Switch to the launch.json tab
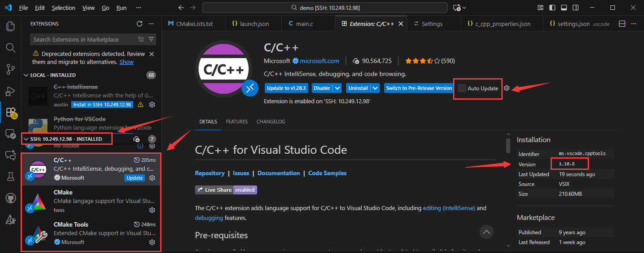Viewport: 644px width, 253px height. pos(254,24)
